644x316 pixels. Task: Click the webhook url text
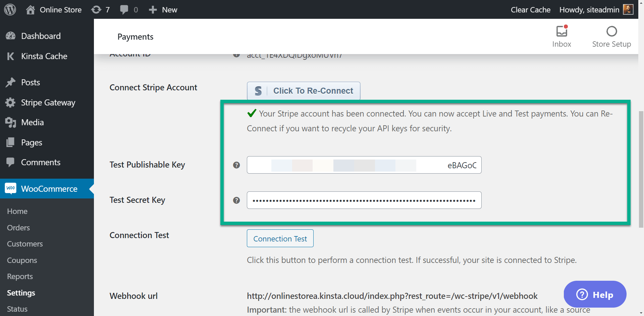point(392,296)
